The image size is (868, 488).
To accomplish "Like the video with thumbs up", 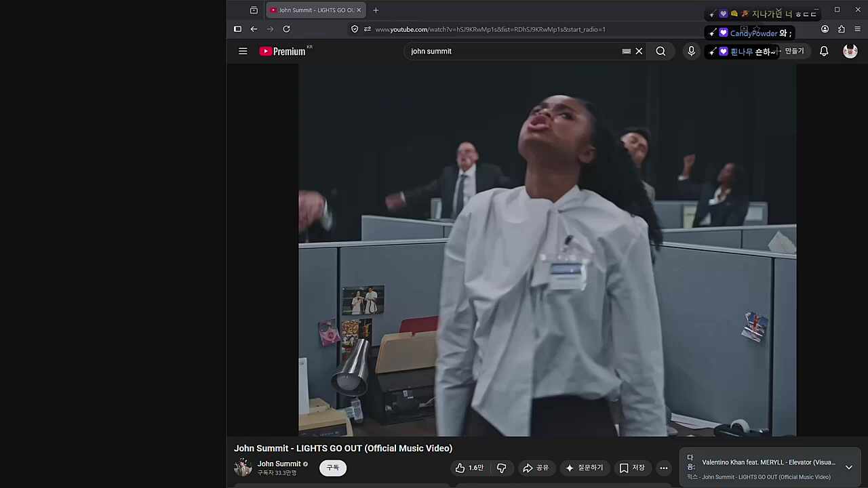I will [x=469, y=468].
